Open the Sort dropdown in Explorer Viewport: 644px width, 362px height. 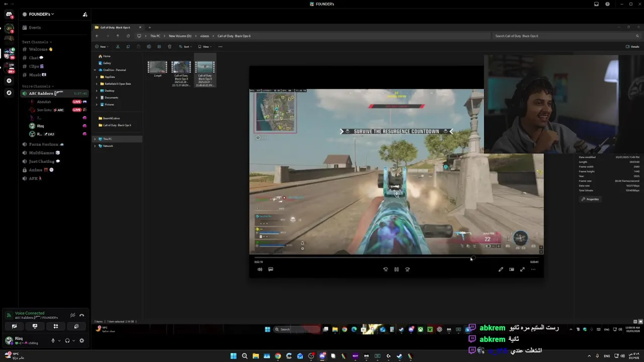pyautogui.click(x=186, y=47)
